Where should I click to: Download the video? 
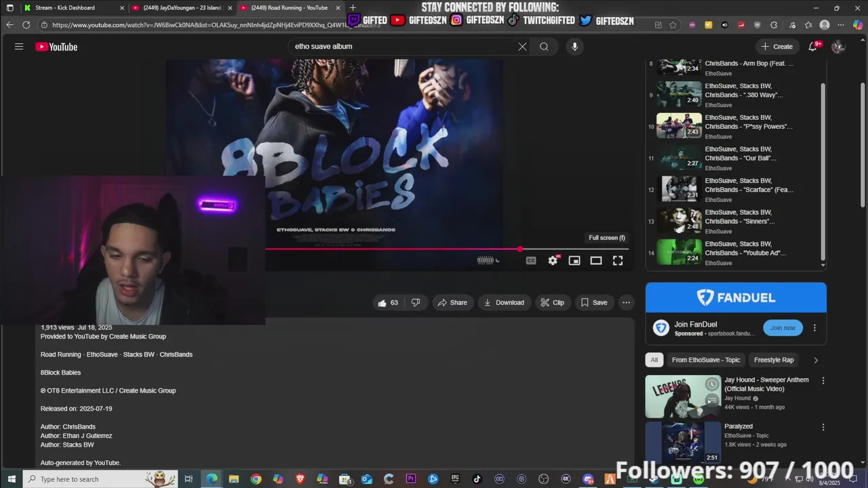[x=504, y=302]
